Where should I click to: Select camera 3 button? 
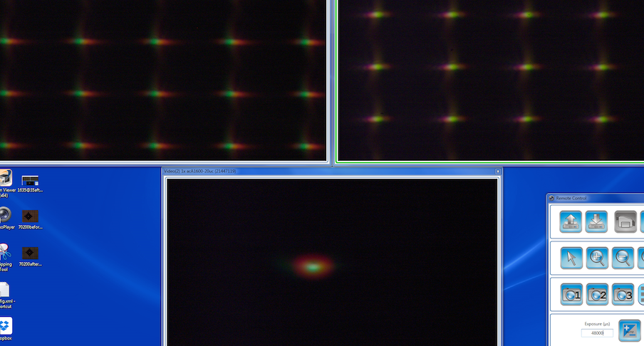point(623,294)
